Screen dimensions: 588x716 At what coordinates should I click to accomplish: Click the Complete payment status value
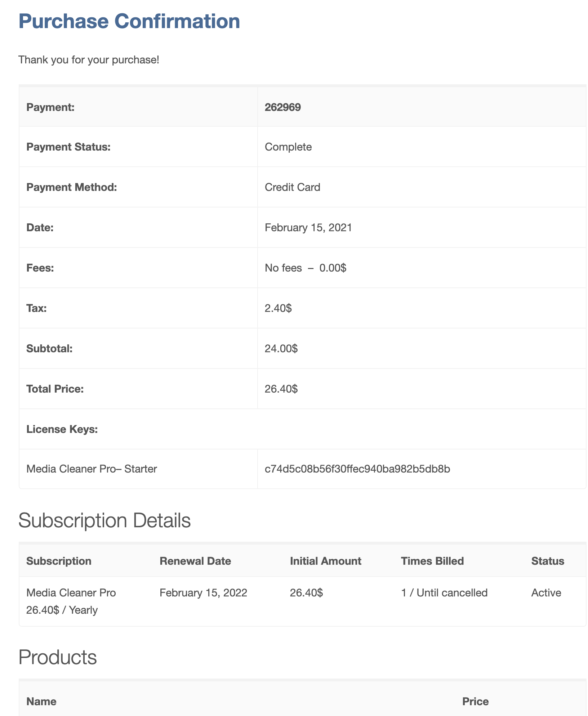click(x=288, y=147)
